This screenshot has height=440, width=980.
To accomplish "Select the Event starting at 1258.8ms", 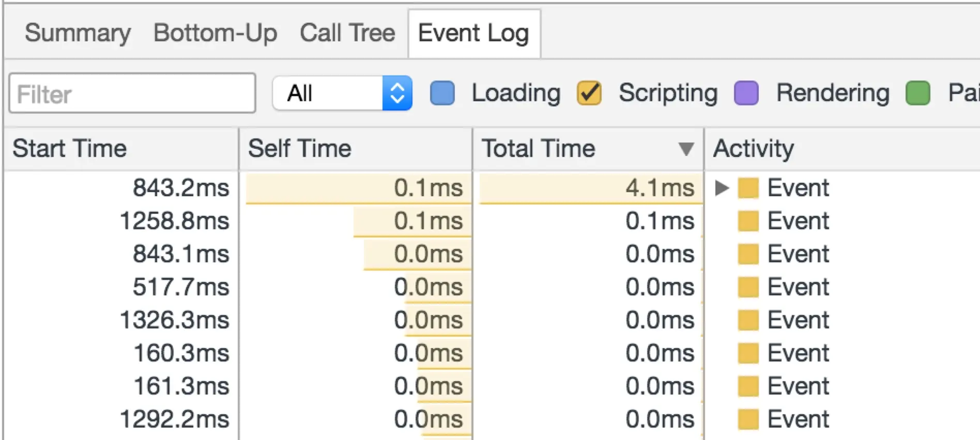I will (798, 221).
